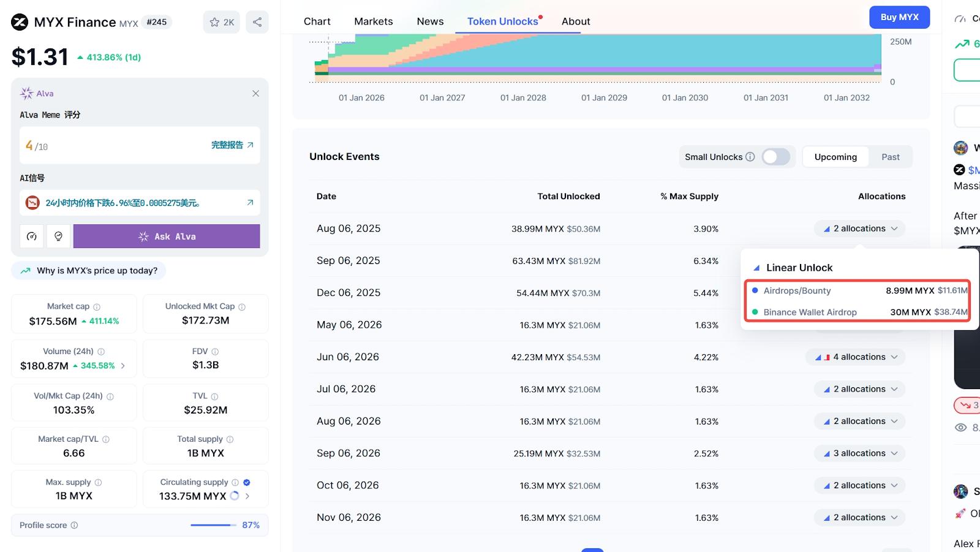Screen dimensions: 980x552
Task: Expand 3 allocations for Sep 06, 2026
Action: (859, 453)
